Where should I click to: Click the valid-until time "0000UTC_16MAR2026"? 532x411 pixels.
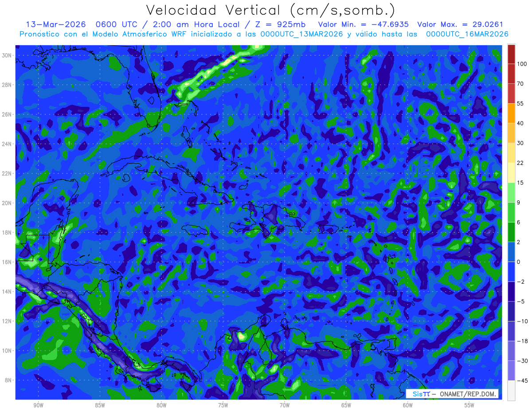(467, 34)
